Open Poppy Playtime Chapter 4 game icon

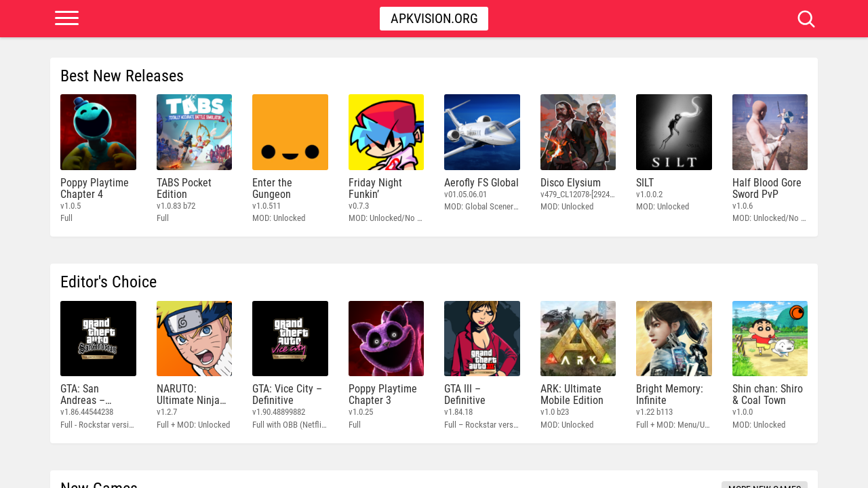[98, 132]
